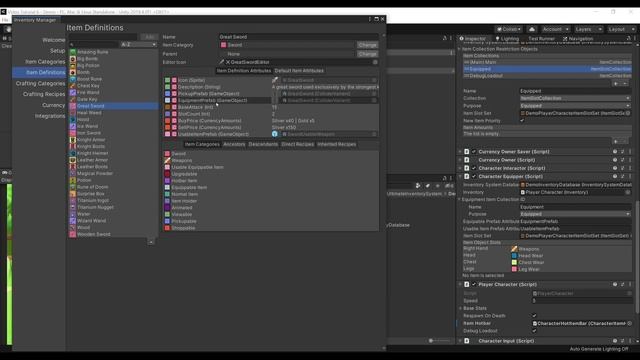This screenshot has height=360, width=640.
Task: Click the item Name input field
Action: pos(298,37)
